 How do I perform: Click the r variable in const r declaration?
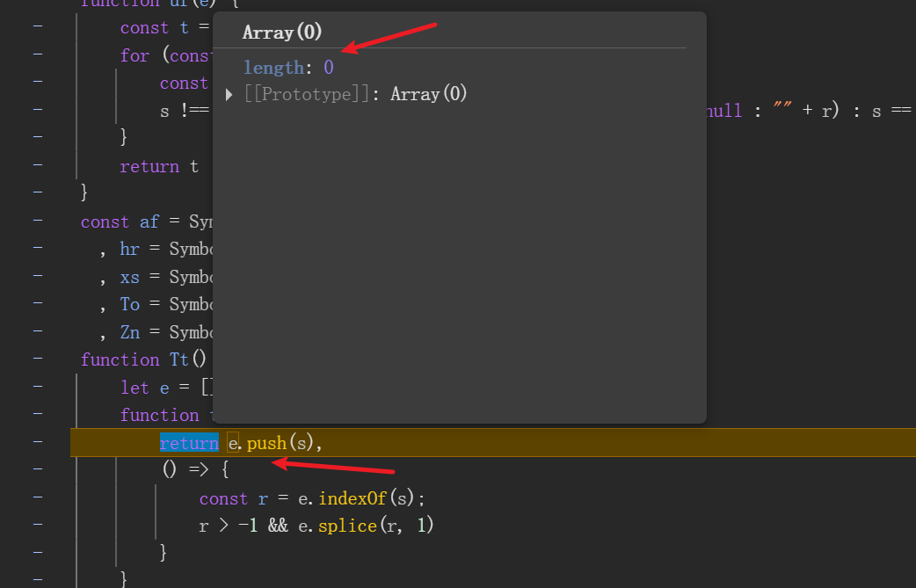263,498
